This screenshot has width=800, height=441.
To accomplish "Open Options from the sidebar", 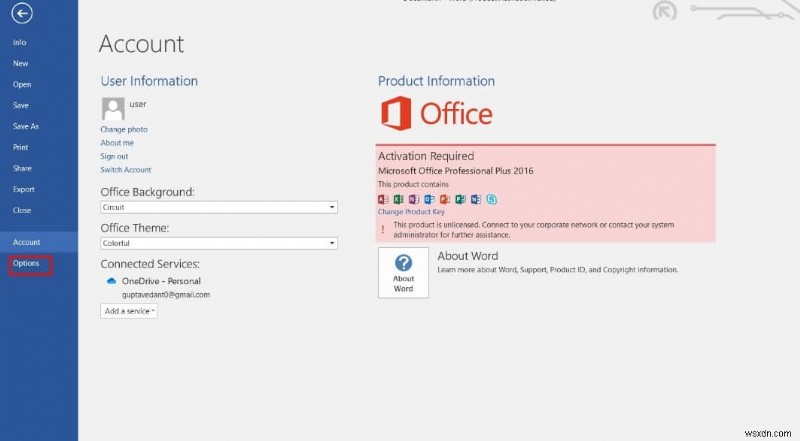I will coord(26,263).
